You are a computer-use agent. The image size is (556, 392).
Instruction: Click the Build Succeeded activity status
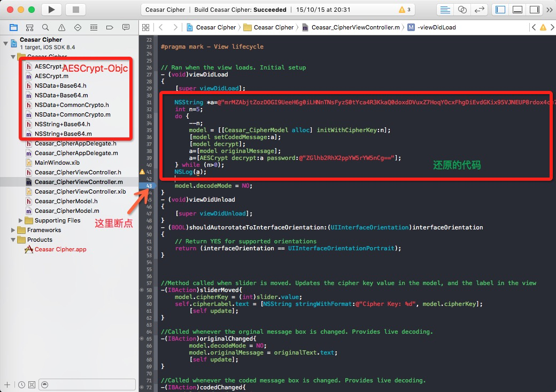pyautogui.click(x=240, y=10)
